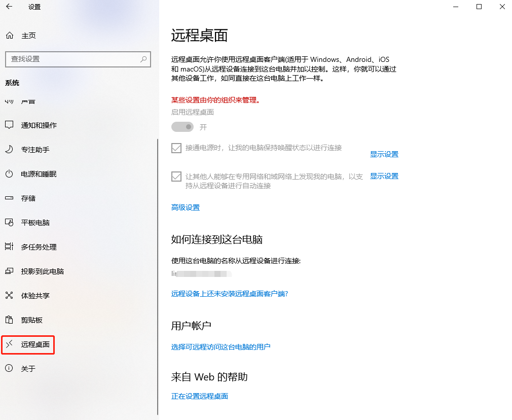Click the blurred computer name text
512x420 pixels.
point(201,273)
